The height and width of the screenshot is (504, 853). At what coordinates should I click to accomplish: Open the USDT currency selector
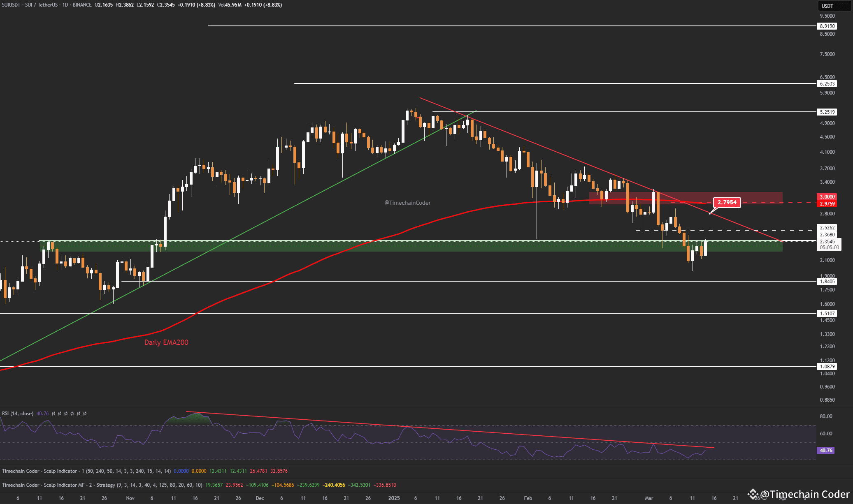[835, 6]
